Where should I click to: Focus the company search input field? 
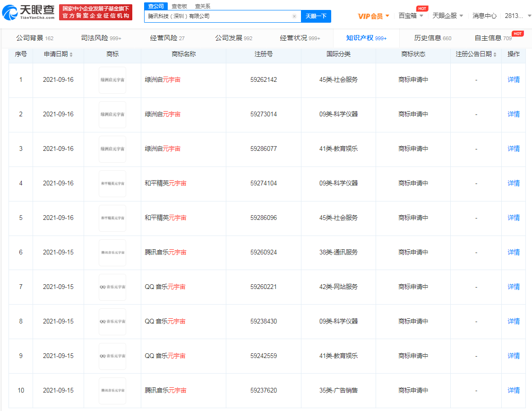(x=217, y=16)
